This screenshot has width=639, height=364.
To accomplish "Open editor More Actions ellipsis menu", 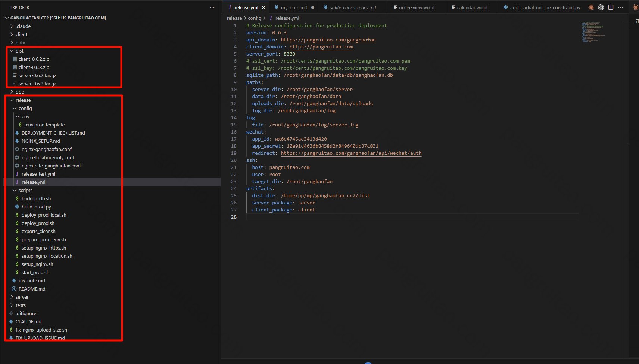I will point(620,7).
